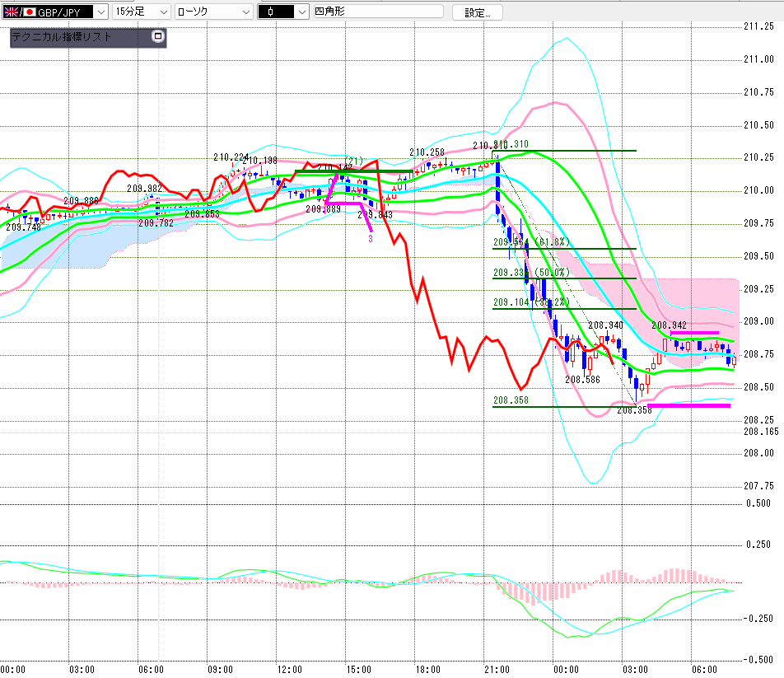
Task: Click the 208.942 high price label
Action: 669,325
